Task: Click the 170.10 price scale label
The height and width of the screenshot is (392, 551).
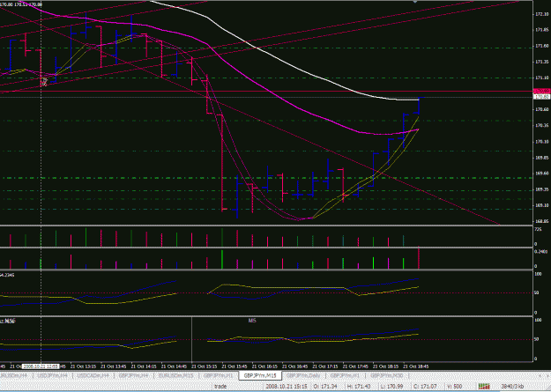Action: [541, 142]
